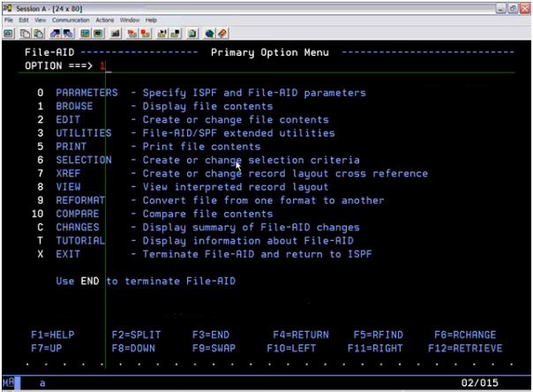This screenshot has width=533, height=392.
Task: Open the Actions menu
Action: (105, 20)
